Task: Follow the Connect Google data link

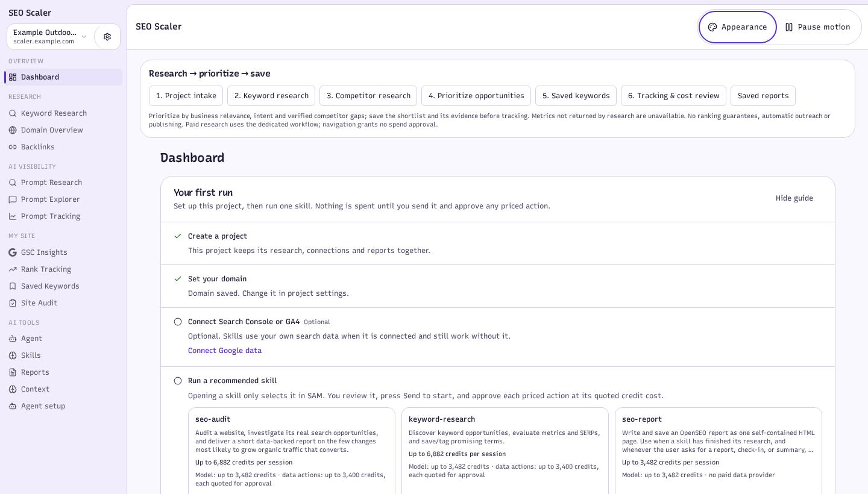Action: (x=225, y=351)
